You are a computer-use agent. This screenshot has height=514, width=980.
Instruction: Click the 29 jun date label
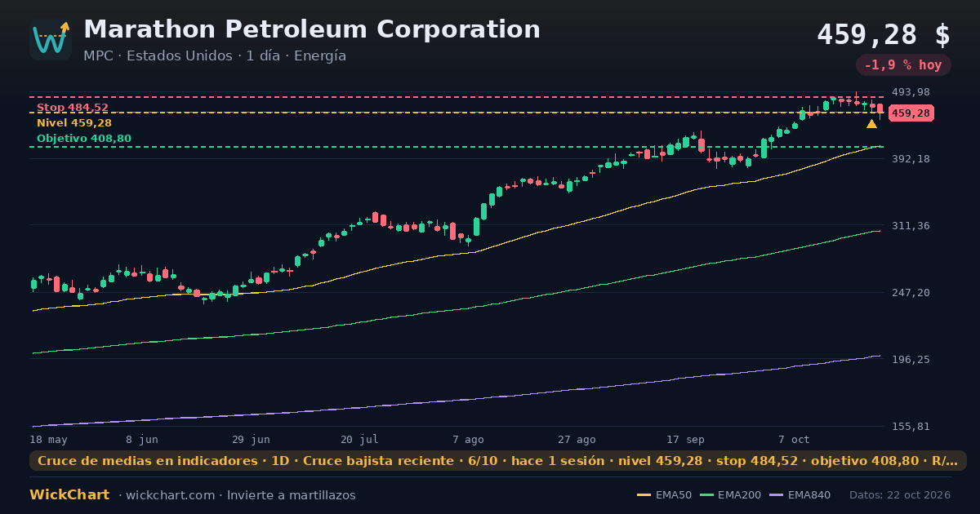(x=251, y=440)
